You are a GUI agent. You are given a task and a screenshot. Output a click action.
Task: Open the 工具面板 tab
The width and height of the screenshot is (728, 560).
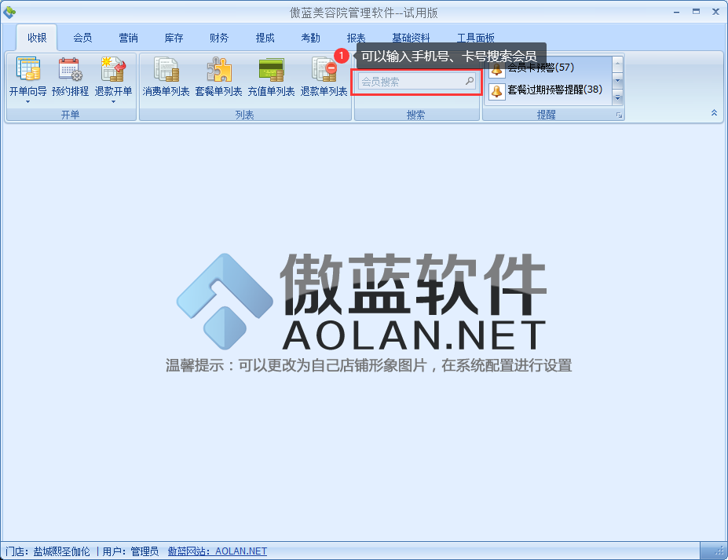(x=475, y=38)
